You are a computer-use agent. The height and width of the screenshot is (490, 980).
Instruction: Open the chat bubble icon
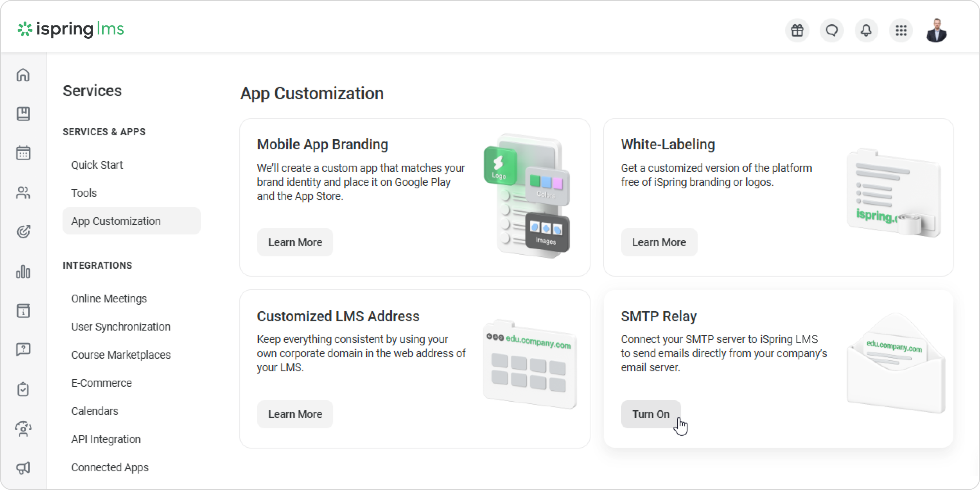click(x=832, y=30)
